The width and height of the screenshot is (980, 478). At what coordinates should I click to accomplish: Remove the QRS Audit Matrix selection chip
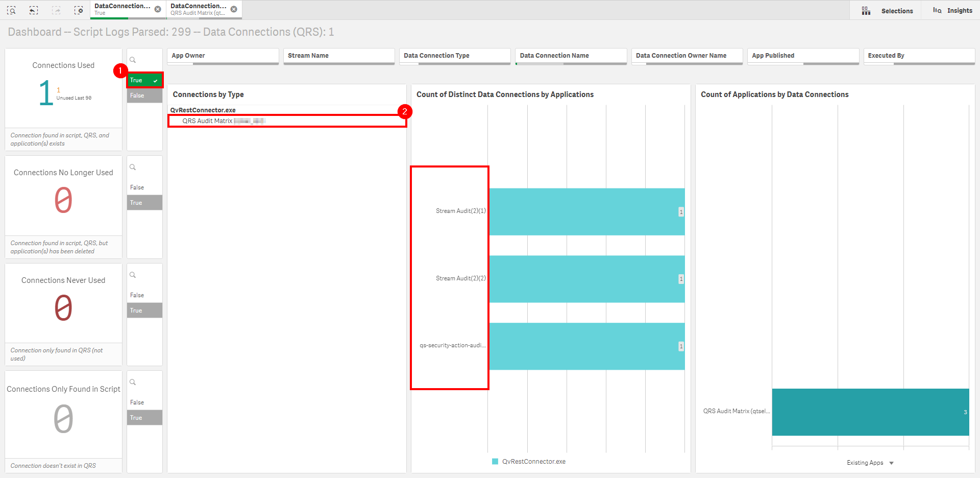[x=234, y=9]
